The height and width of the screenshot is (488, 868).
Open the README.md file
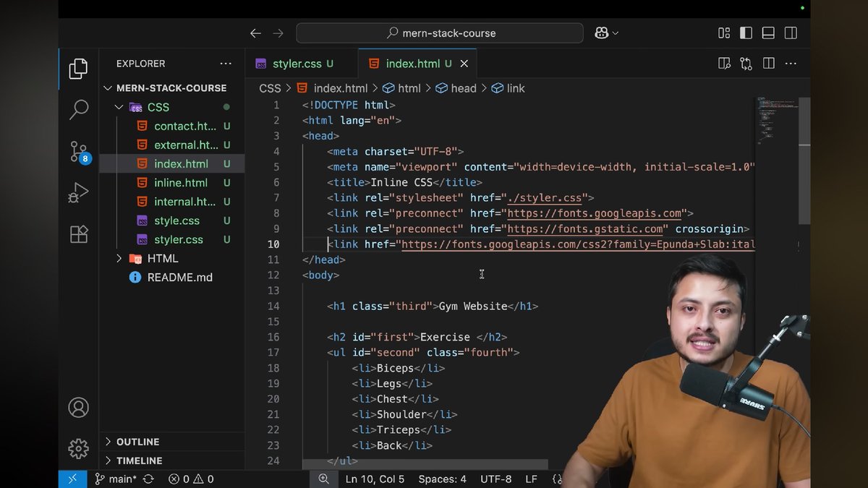point(172,277)
